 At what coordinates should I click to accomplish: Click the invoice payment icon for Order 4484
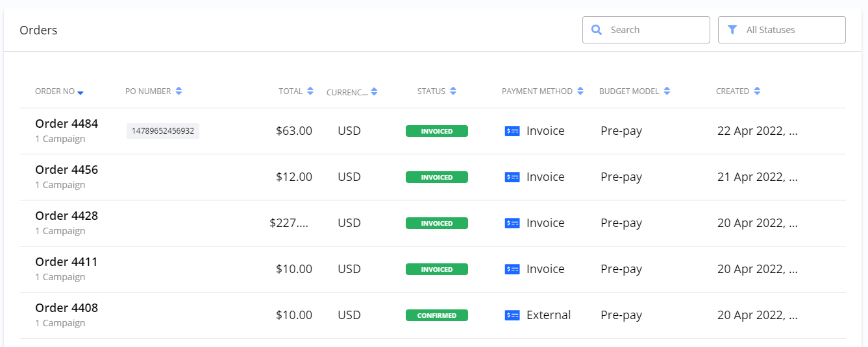point(512,131)
